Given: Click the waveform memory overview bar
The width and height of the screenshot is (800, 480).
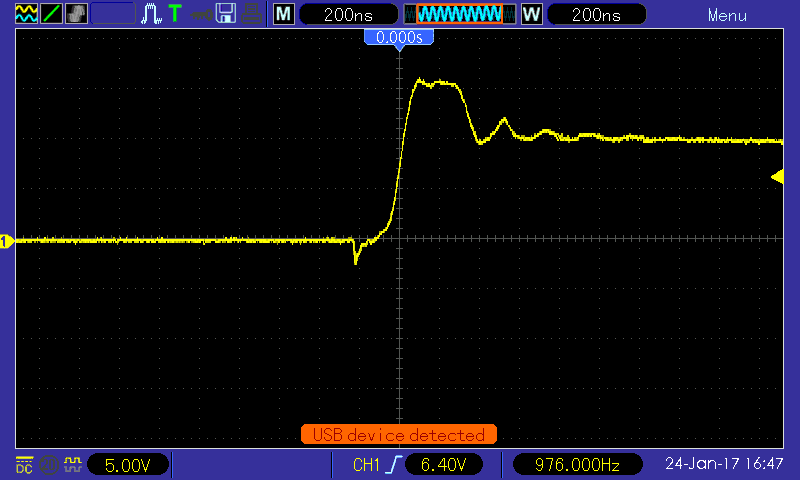Looking at the screenshot, I should click(x=460, y=14).
